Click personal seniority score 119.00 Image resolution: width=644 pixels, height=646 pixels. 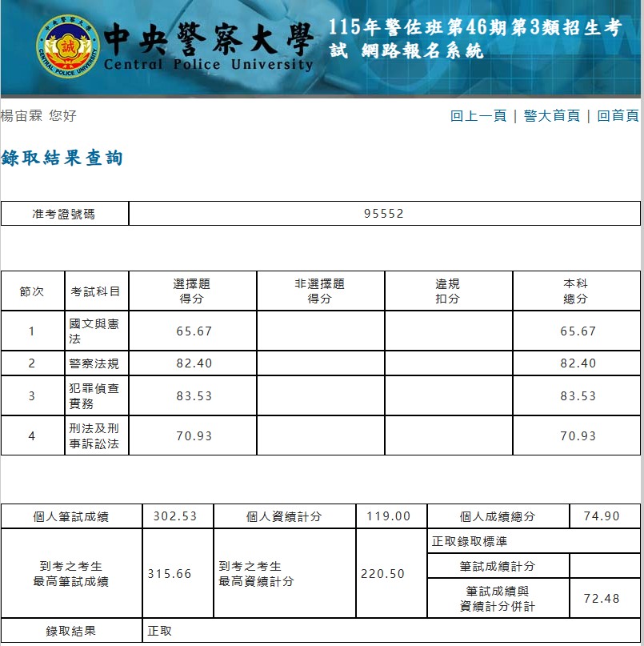point(388,516)
